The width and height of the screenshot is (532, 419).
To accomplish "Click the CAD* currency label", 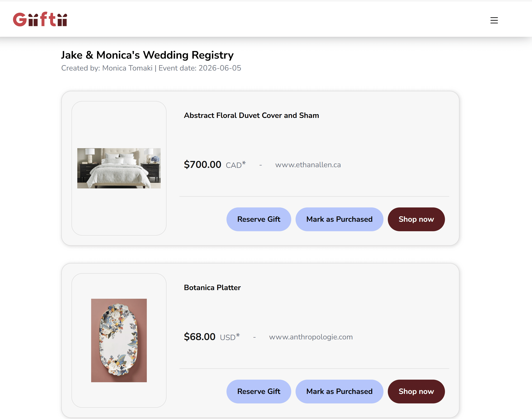I will point(235,165).
